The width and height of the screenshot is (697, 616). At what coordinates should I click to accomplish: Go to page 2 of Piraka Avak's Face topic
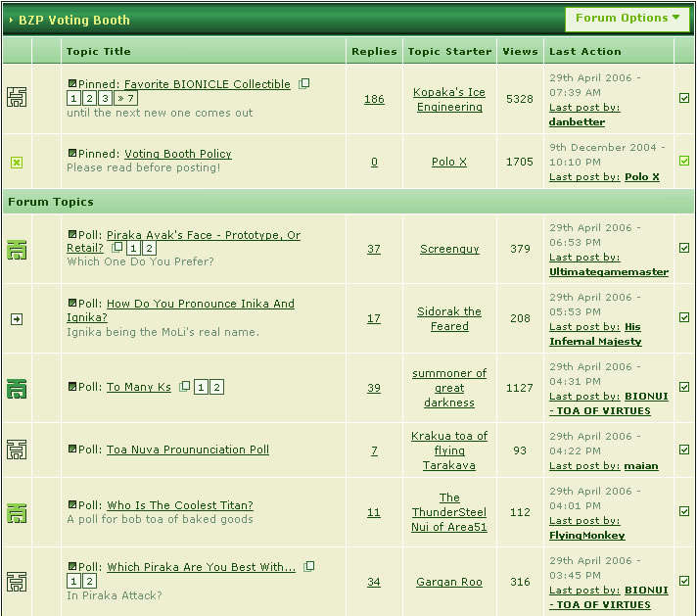[149, 248]
